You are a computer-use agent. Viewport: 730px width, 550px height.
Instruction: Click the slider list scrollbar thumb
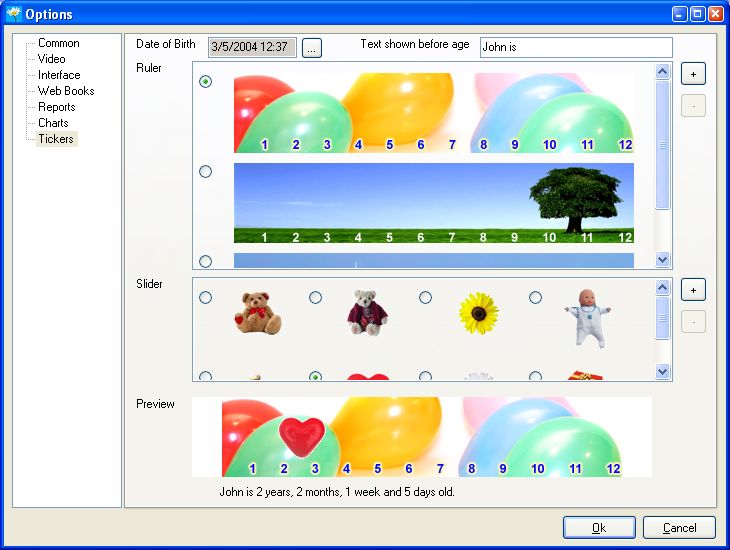(662, 318)
